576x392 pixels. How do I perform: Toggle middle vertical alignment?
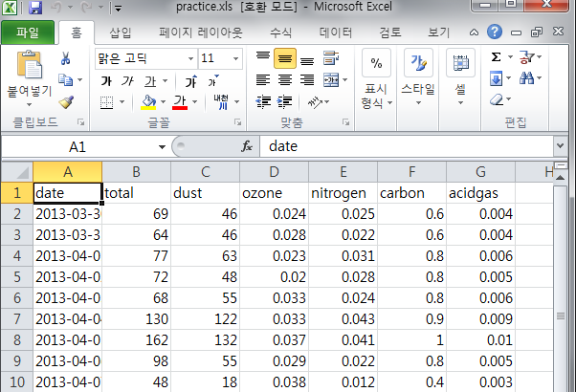pos(284,58)
